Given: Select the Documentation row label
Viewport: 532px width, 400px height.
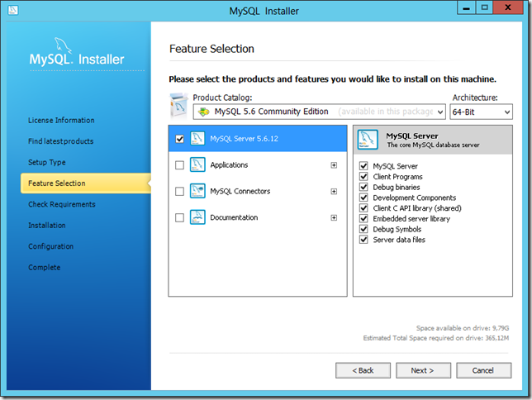Looking at the screenshot, I should pyautogui.click(x=234, y=217).
